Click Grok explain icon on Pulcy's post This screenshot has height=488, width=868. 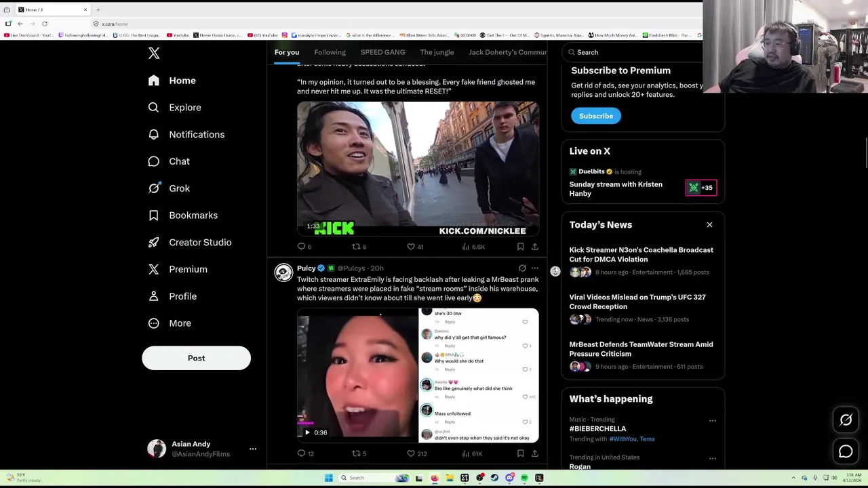[x=522, y=268]
